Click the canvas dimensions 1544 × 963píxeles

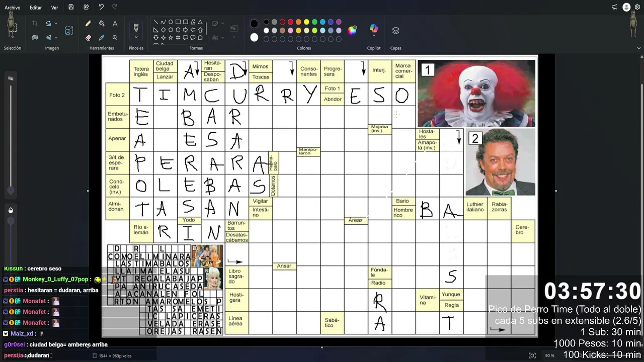pos(112,355)
